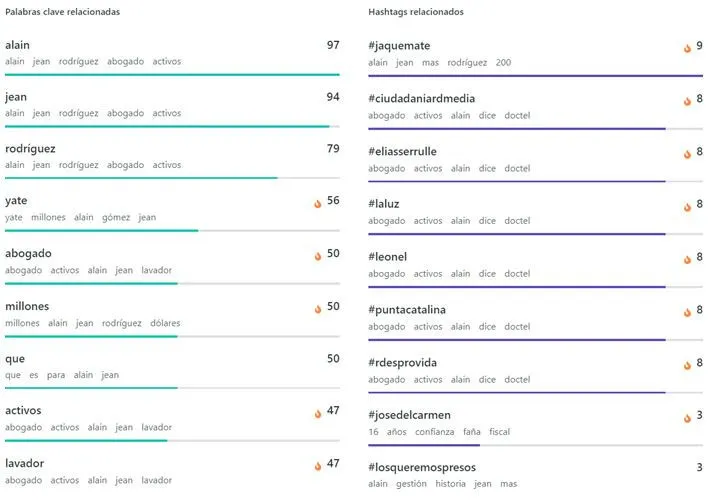The image size is (712, 503).
Task: Click the flame icon beside keyword lavador
Action: (317, 465)
